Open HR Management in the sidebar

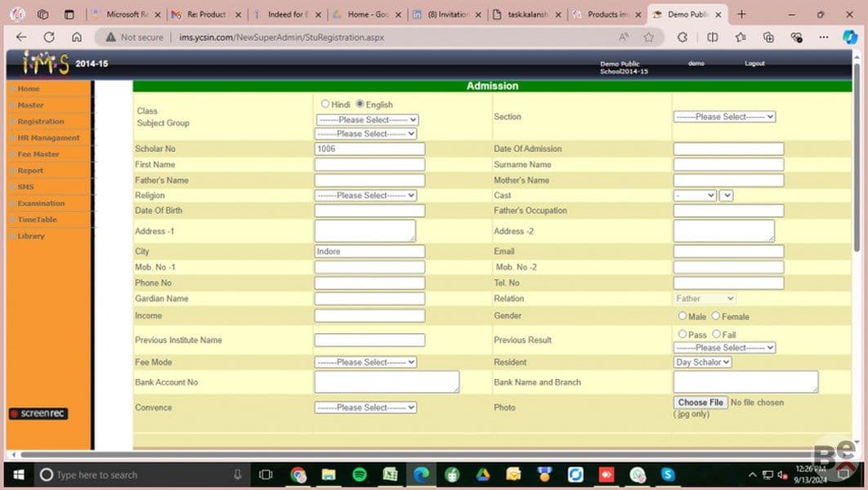click(48, 138)
